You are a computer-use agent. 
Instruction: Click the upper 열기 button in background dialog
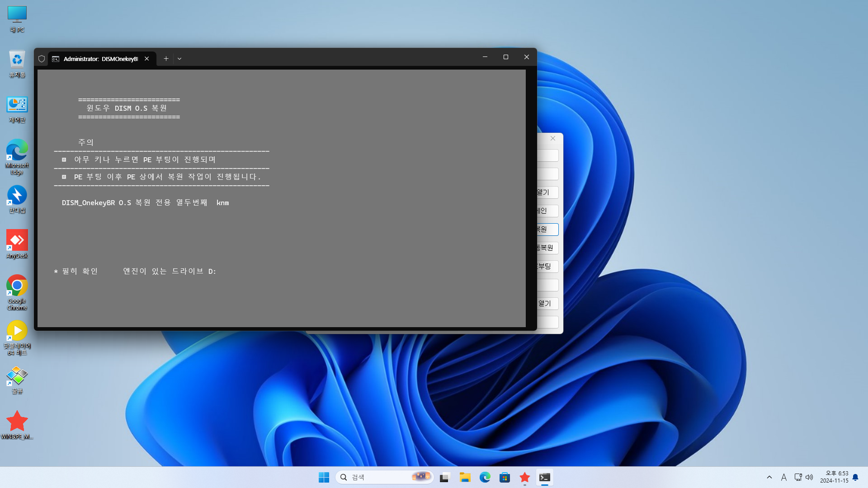547,192
